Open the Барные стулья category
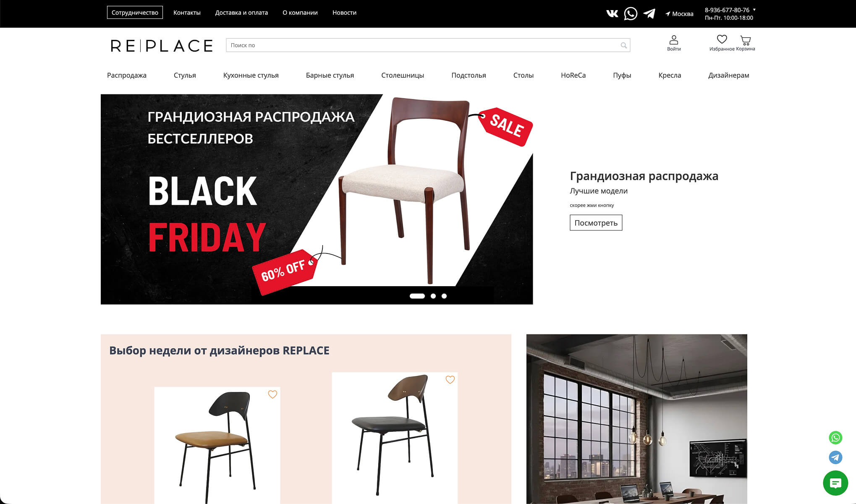Image resolution: width=856 pixels, height=504 pixels. pos(330,75)
